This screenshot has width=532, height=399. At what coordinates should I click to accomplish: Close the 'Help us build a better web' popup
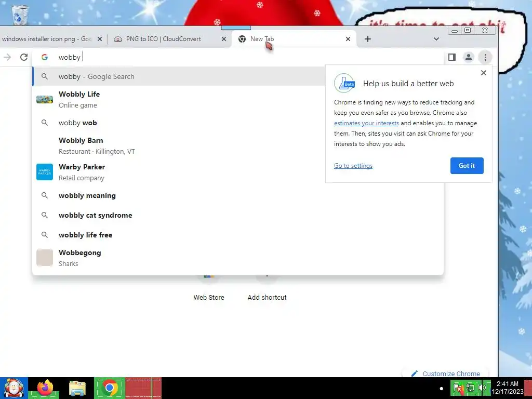tap(484, 73)
